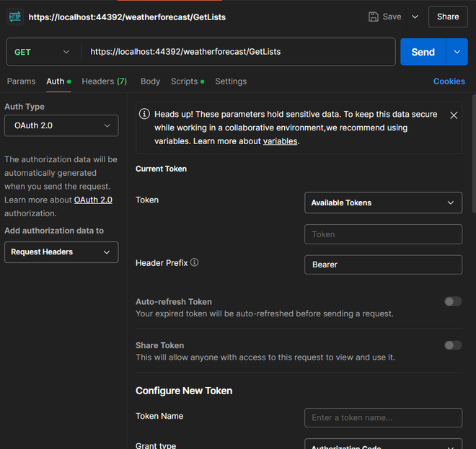
Task: Click the info icon beside Header Prefix
Action: pyautogui.click(x=195, y=263)
